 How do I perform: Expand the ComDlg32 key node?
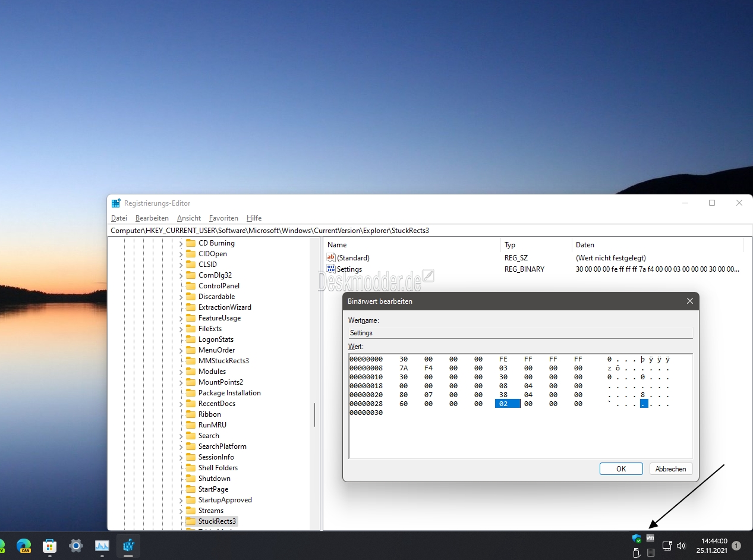tap(181, 275)
